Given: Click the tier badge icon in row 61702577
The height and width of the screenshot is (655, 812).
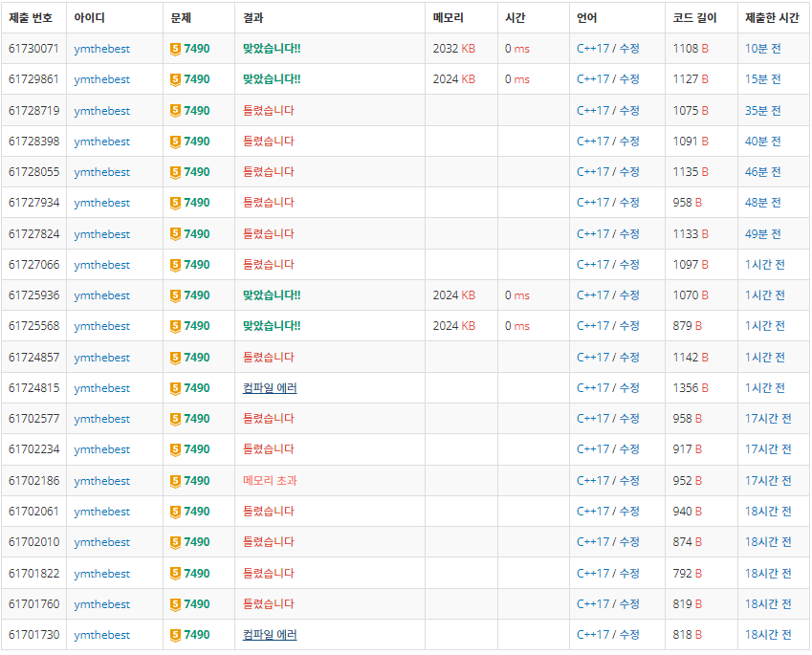Looking at the screenshot, I should (175, 419).
